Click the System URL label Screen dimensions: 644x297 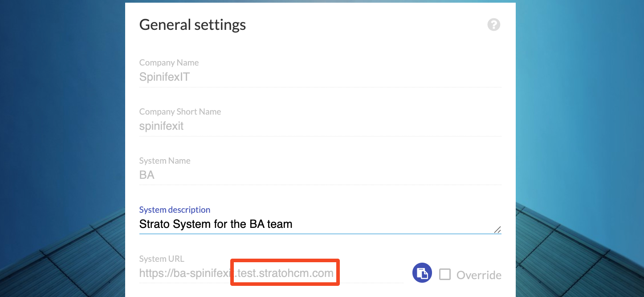pos(162,259)
